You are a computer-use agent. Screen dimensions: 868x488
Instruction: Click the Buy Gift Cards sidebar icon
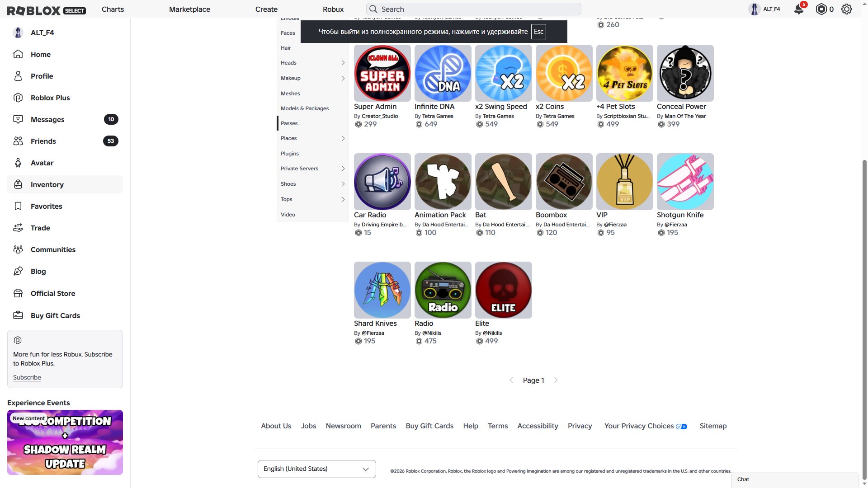click(x=18, y=315)
